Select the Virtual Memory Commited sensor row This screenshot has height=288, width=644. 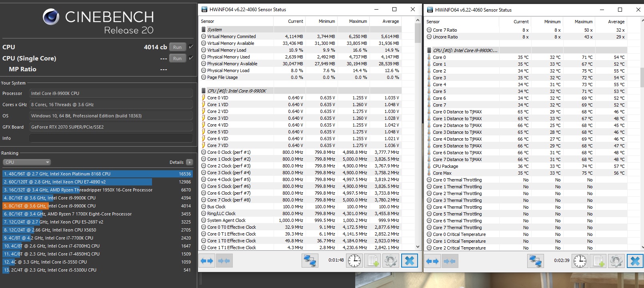[x=300, y=36]
